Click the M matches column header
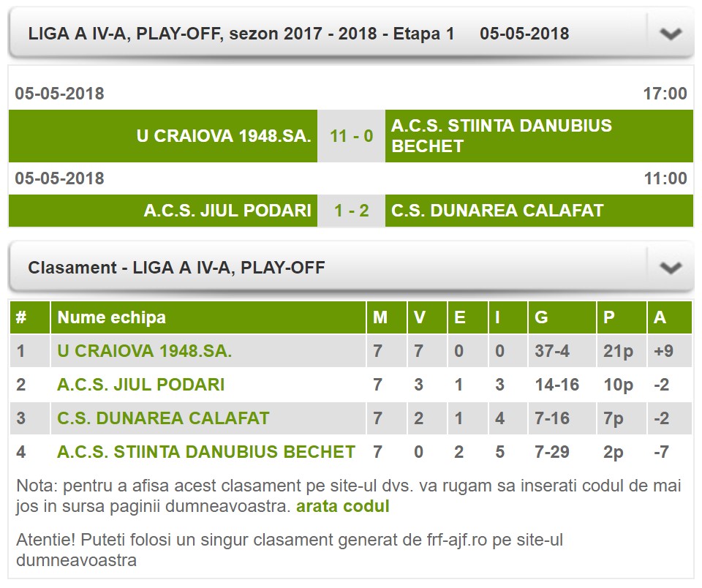 pos(380,317)
